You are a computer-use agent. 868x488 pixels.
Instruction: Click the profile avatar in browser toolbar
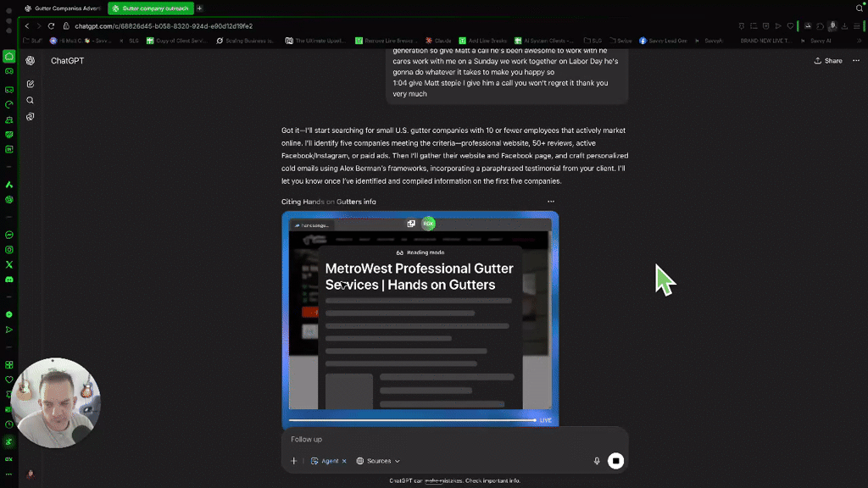(x=832, y=26)
